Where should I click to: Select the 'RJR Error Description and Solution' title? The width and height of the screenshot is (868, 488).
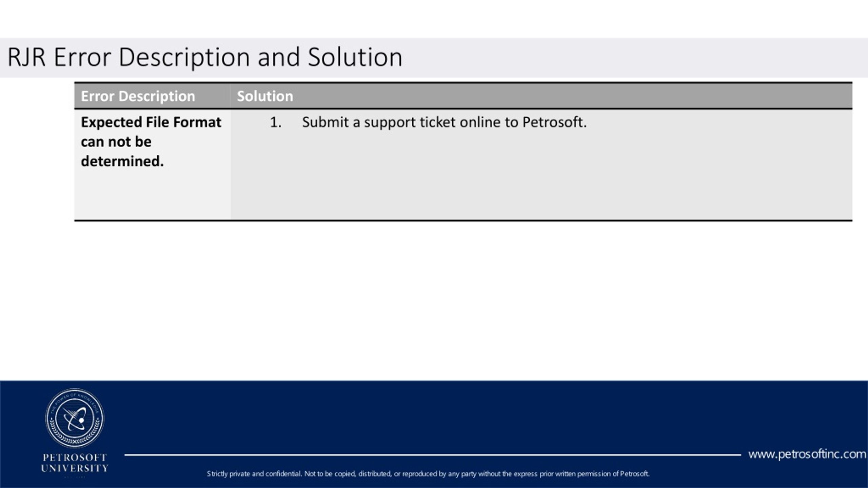[x=205, y=57]
